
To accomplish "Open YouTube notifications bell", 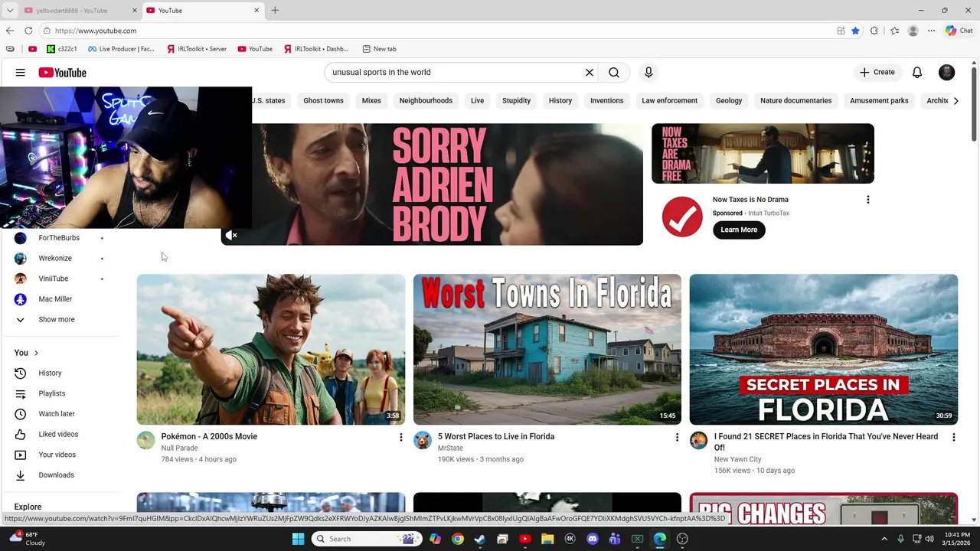I will click(917, 73).
